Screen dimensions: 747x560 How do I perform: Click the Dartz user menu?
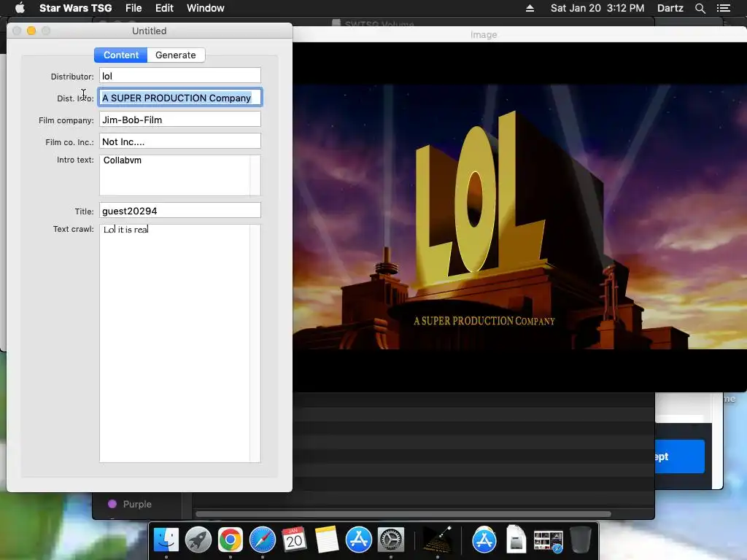[x=670, y=8]
